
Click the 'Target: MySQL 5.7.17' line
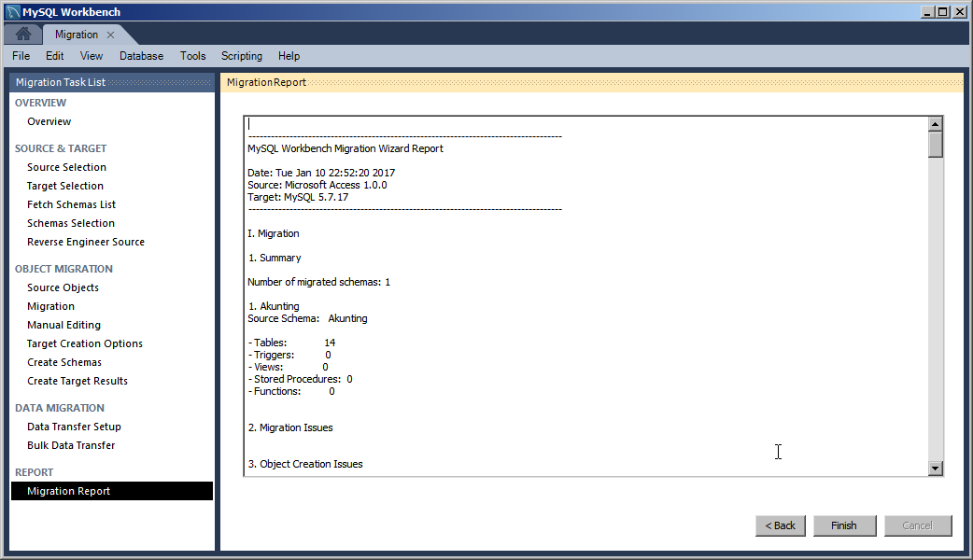(298, 197)
